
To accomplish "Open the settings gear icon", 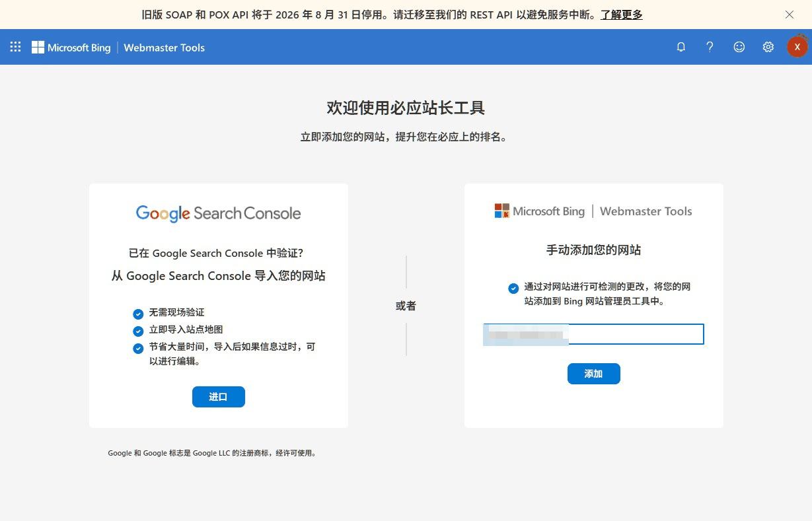I will (x=768, y=47).
